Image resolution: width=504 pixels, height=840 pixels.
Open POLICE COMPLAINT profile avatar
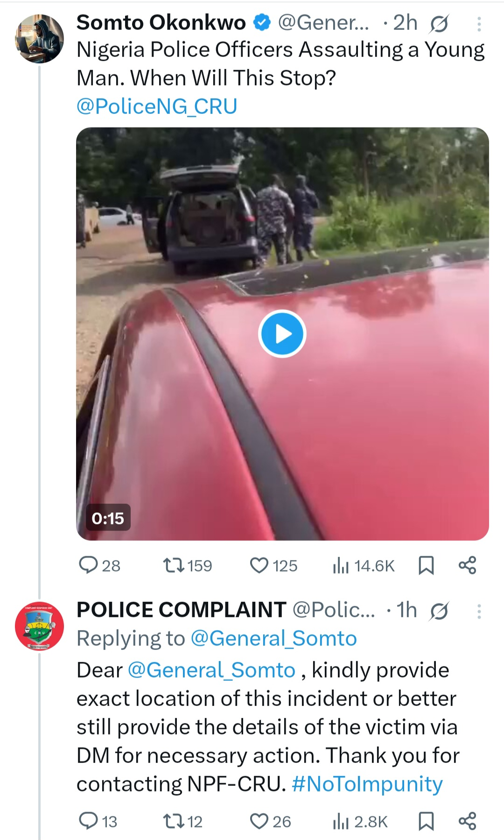[40, 626]
